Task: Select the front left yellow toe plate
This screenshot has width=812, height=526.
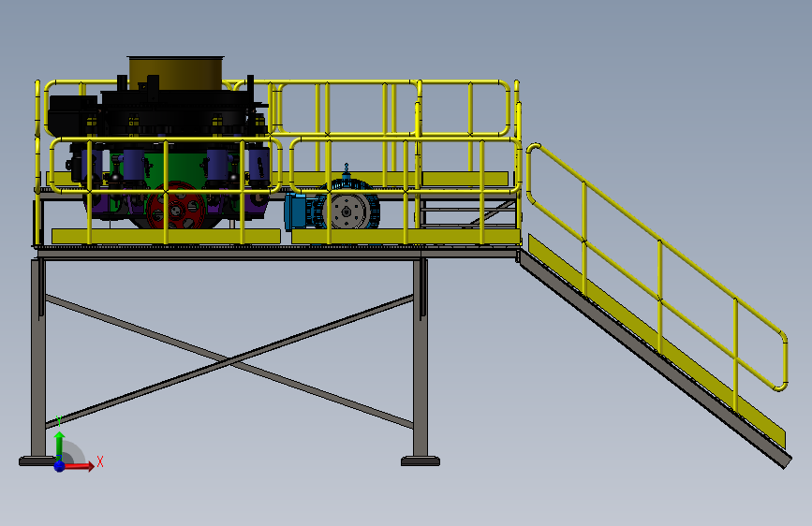Action: coord(166,236)
